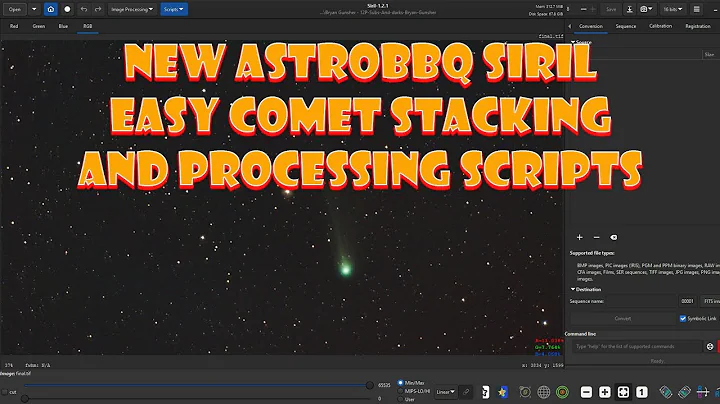Click the redo arrow
720x404 pixels.
tap(98, 9)
